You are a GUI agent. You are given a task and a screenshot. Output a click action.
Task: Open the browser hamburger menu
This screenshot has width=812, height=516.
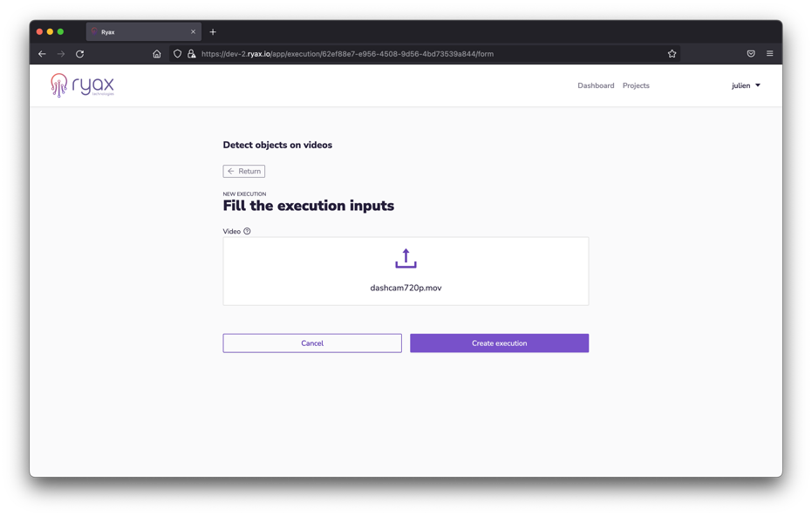769,54
